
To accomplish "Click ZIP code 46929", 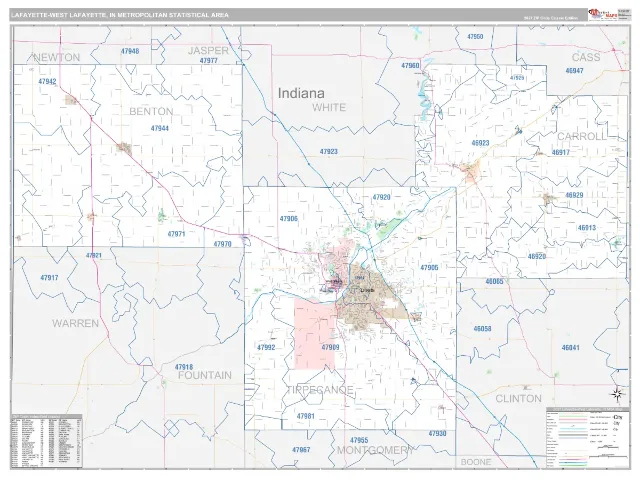I will (574, 196).
